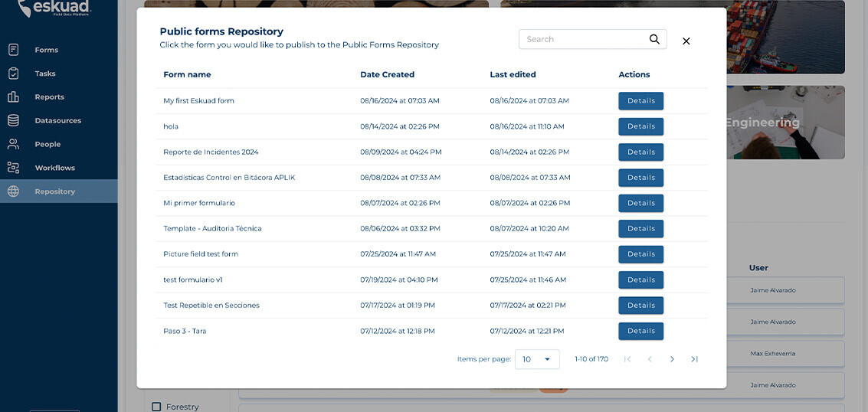Jump to first page of forms
This screenshot has height=412, width=868.
click(x=627, y=359)
